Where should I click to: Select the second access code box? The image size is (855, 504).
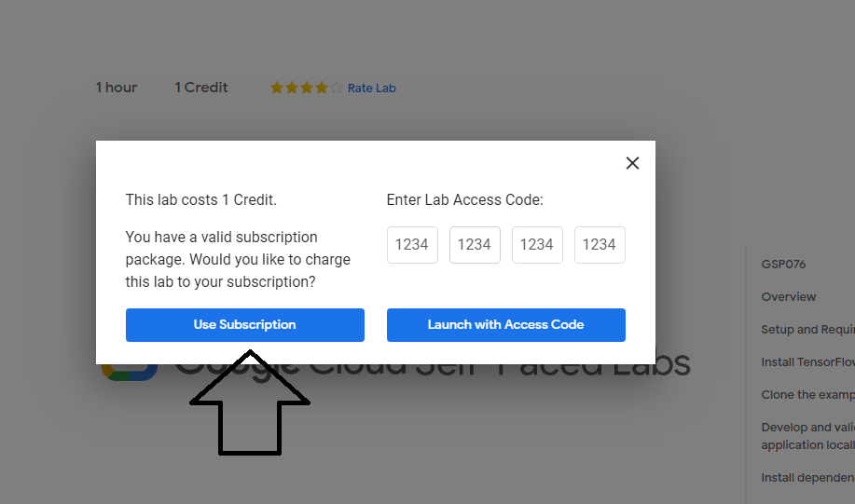tap(475, 245)
